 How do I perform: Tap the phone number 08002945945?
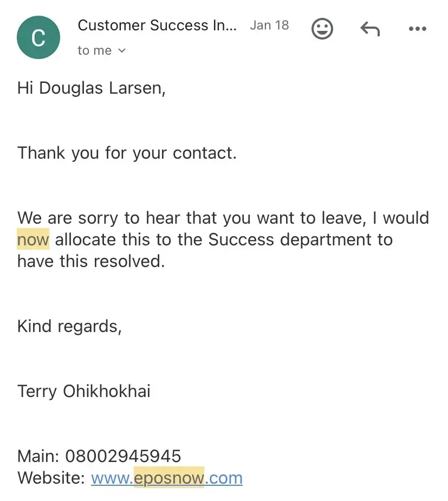tap(124, 456)
